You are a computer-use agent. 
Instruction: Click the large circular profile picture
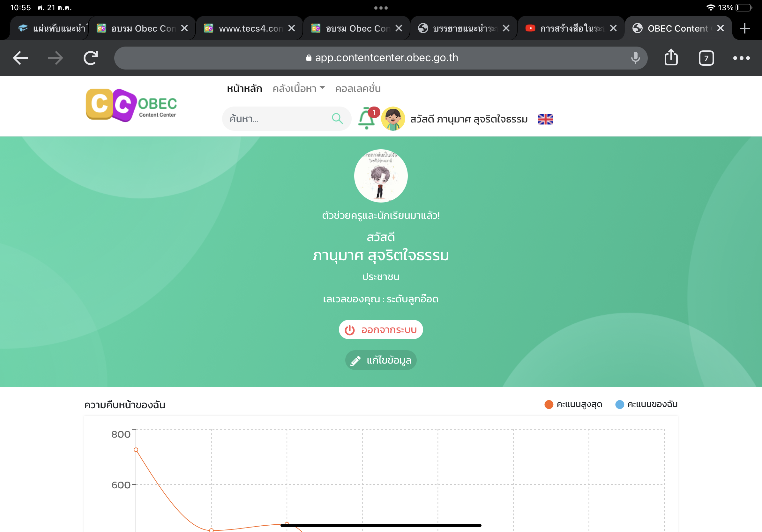[381, 176]
